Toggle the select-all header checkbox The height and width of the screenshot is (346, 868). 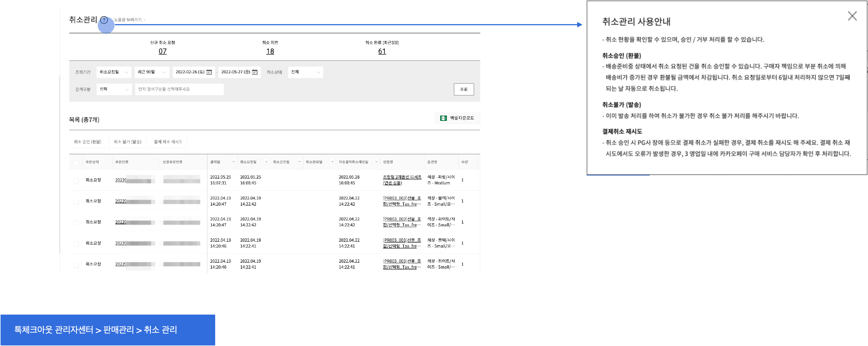click(76, 163)
